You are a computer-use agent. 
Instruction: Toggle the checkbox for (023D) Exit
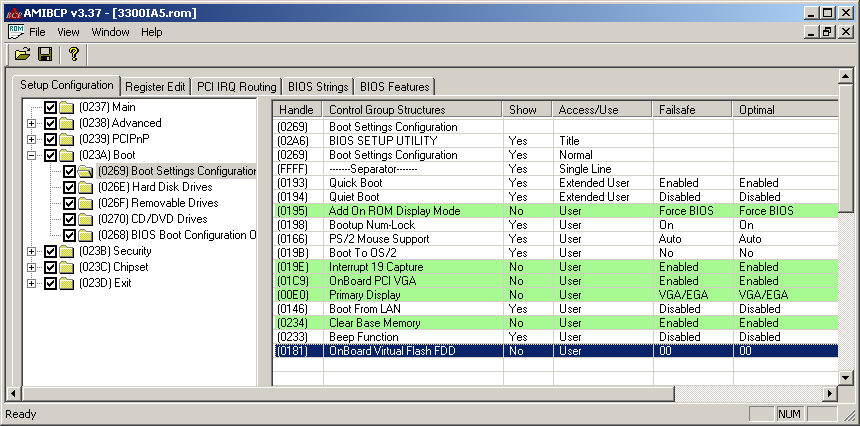point(51,283)
